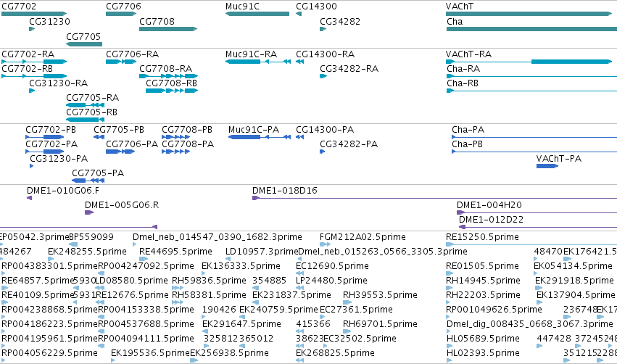This screenshot has width=617, height=364.
Task: Click protein Muc91C-PA
Action: [260, 137]
